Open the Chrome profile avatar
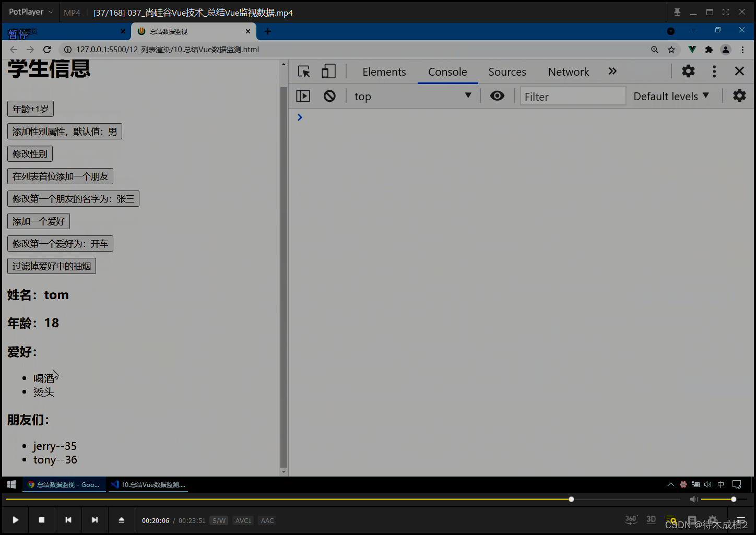Image resolution: width=756 pixels, height=535 pixels. point(726,50)
